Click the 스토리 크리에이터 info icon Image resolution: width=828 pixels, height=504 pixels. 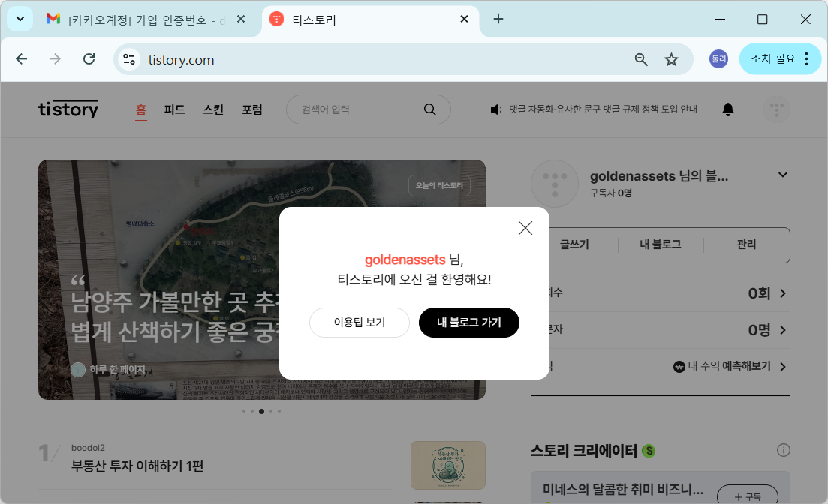tap(784, 450)
